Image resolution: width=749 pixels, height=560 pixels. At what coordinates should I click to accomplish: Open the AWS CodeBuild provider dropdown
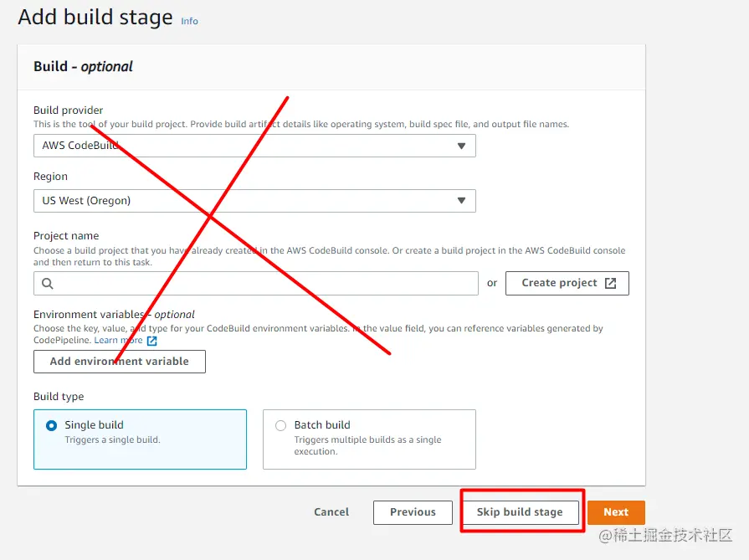point(254,146)
